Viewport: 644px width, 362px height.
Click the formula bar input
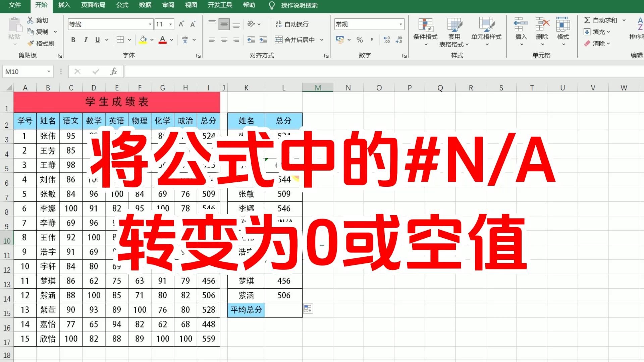click(384, 71)
